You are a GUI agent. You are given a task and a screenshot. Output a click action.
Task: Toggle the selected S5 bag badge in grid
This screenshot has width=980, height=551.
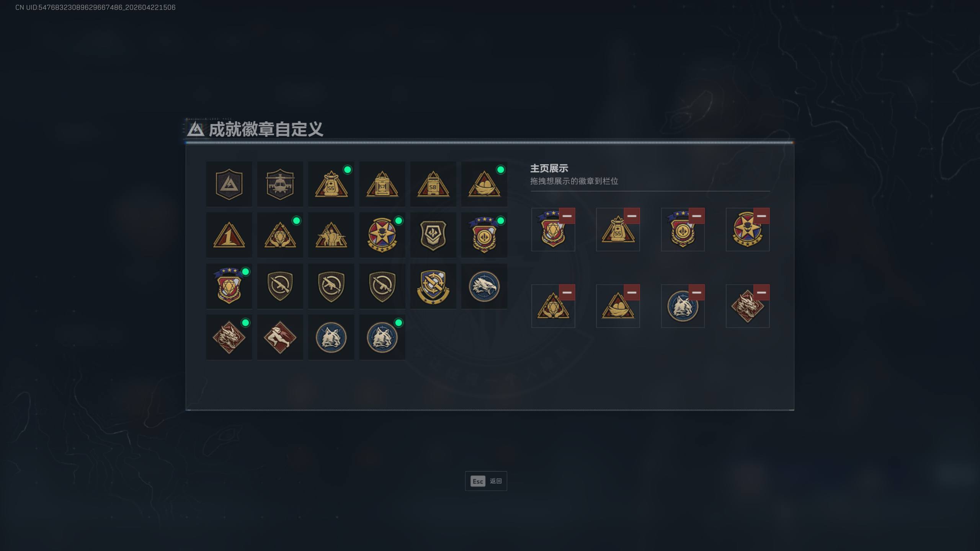click(331, 184)
